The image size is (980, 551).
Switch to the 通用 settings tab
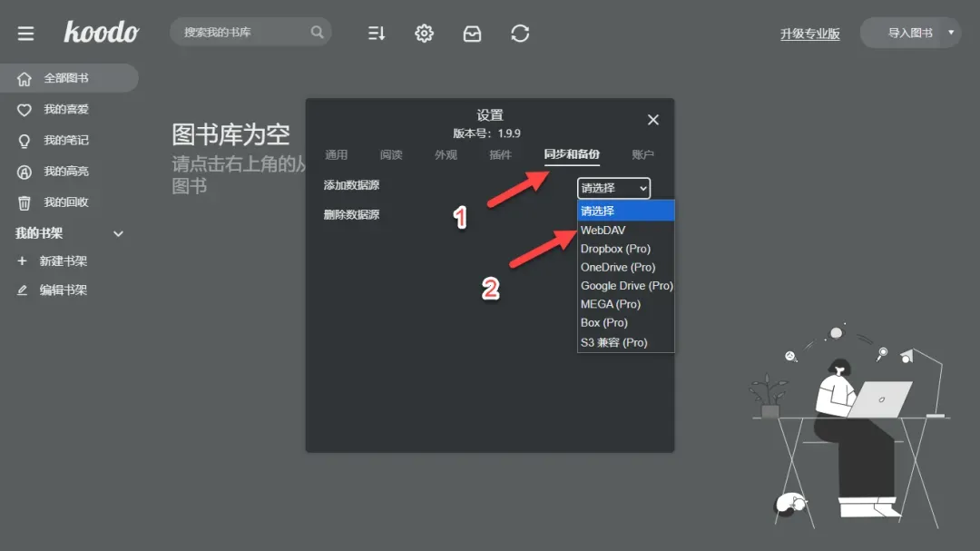click(x=336, y=154)
